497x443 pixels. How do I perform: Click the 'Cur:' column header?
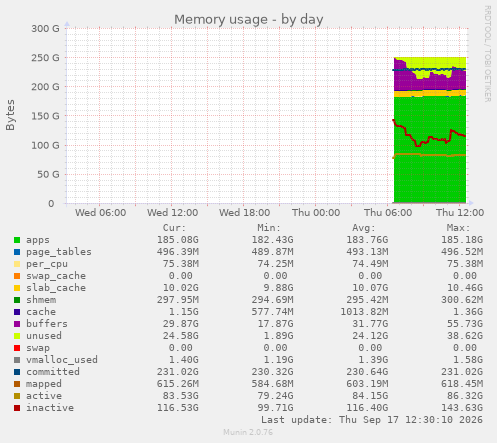pos(174,228)
